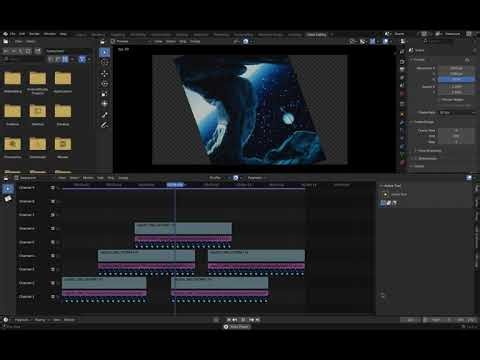Open the sequencer Add menu
Image resolution: width=480 pixels, height=360 pixels.
coord(100,178)
